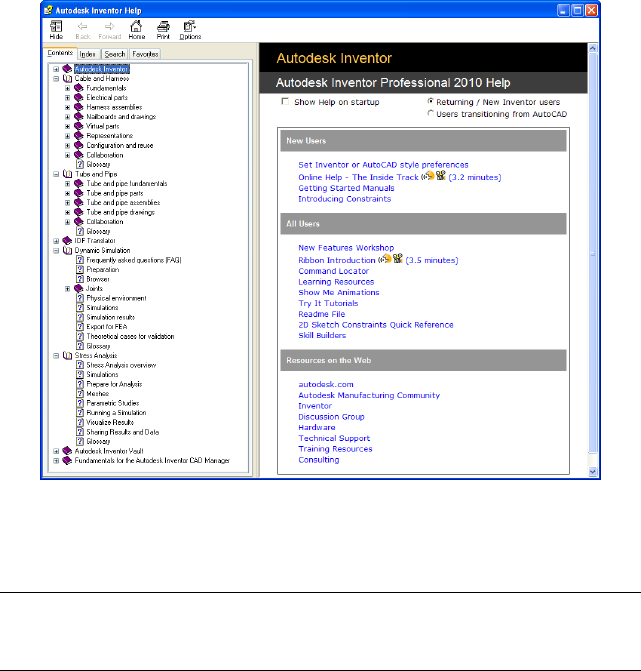Open the Technical Support link
This screenshot has width=641, height=671.
334,438
